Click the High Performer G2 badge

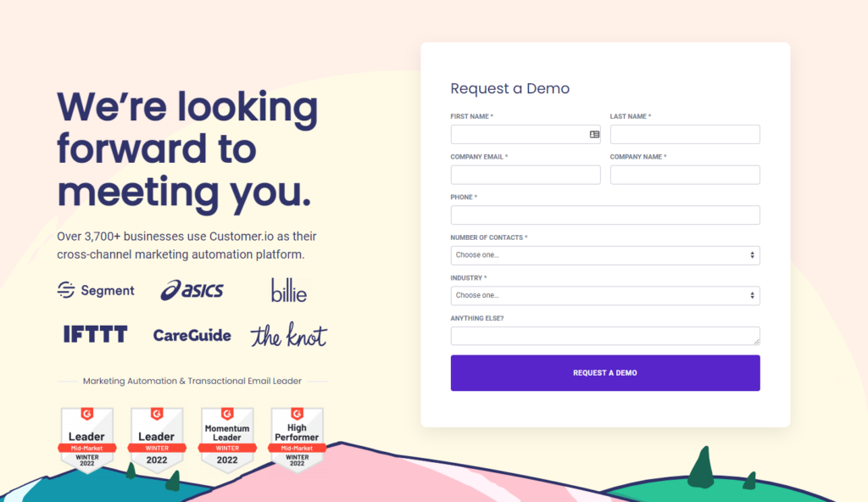297,438
